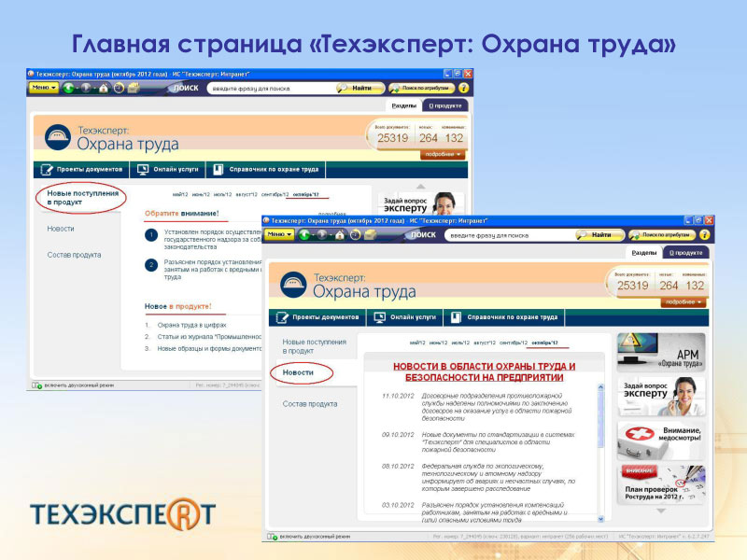
Task: Open Новые поступления в продукт in rear window
Action: click(x=82, y=198)
